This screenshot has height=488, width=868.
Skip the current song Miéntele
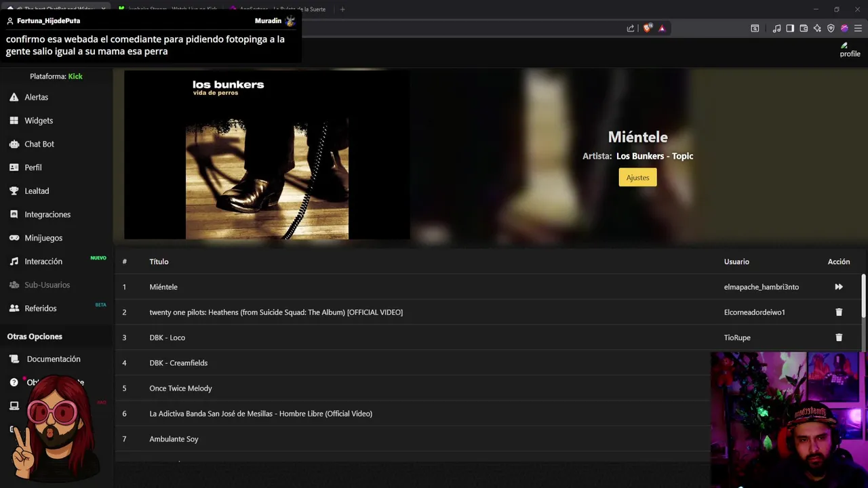coord(839,287)
